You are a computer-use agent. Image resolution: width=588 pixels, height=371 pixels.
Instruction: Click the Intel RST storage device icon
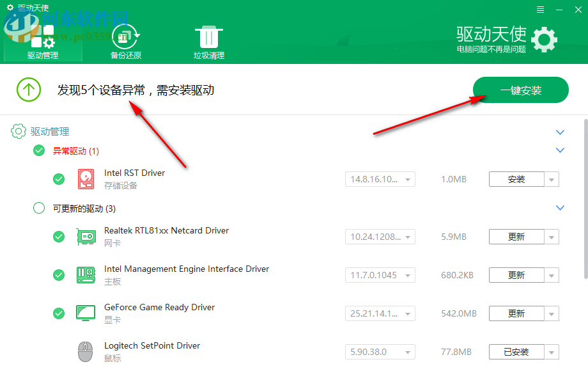click(85, 179)
